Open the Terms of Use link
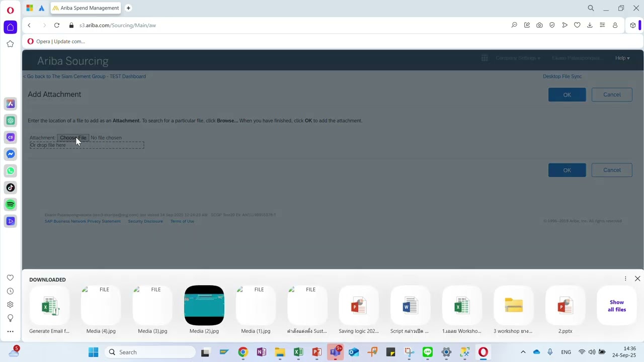Image resolution: width=644 pixels, height=362 pixels. [182, 221]
